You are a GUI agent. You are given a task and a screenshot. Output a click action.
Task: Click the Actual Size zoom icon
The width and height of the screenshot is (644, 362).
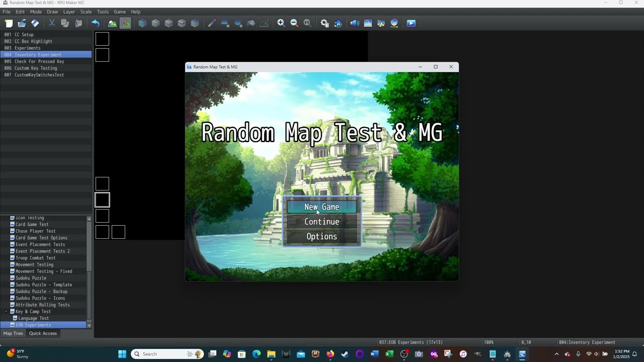pyautogui.click(x=307, y=23)
